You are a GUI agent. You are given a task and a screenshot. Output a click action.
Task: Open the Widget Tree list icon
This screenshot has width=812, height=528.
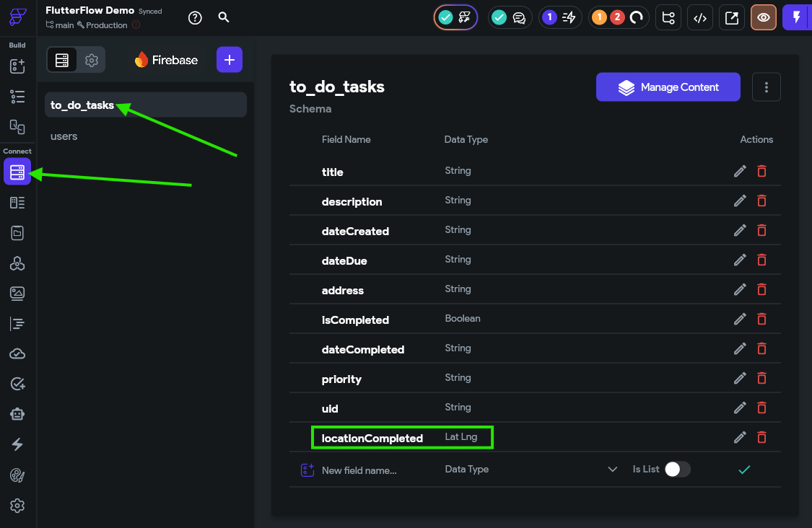click(x=17, y=96)
